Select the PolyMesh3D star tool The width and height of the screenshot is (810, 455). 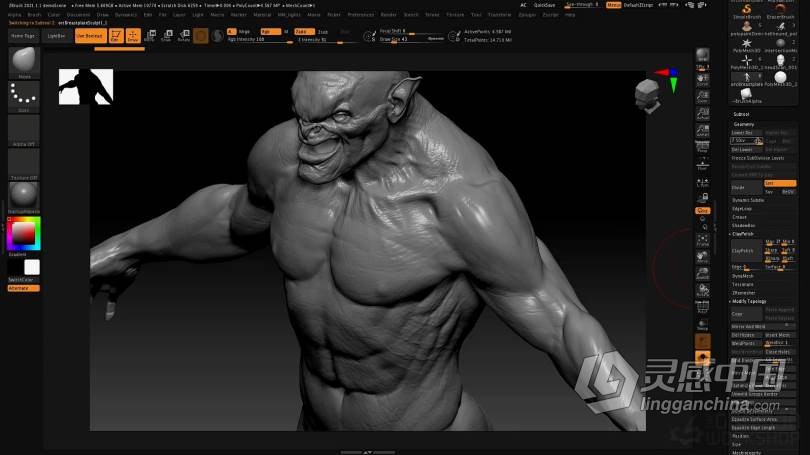[746, 45]
